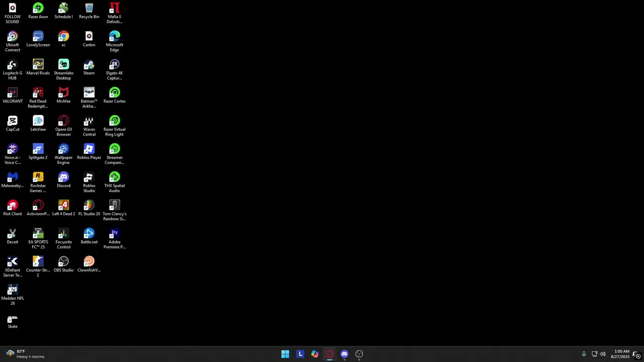Open Streamlabs Desktop shortcut
Image resolution: width=644 pixels, height=362 pixels.
point(63,70)
